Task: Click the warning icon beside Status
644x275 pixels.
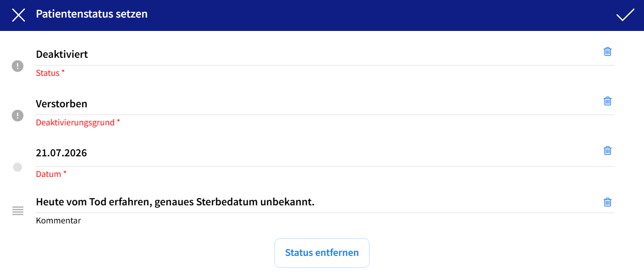Action: click(18, 66)
